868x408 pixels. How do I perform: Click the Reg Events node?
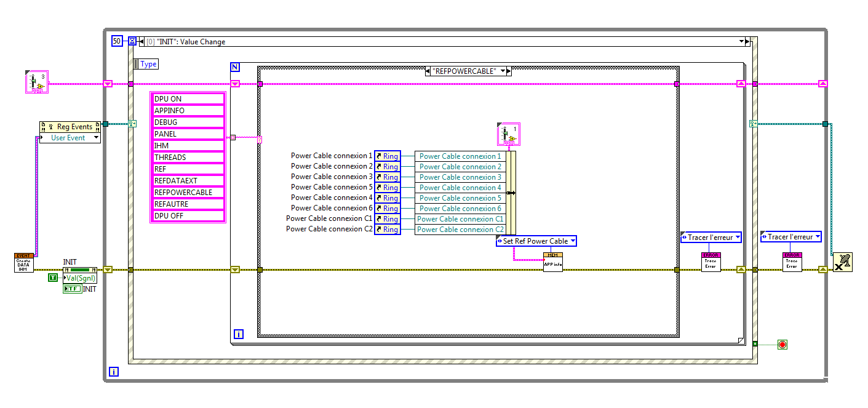coord(70,127)
